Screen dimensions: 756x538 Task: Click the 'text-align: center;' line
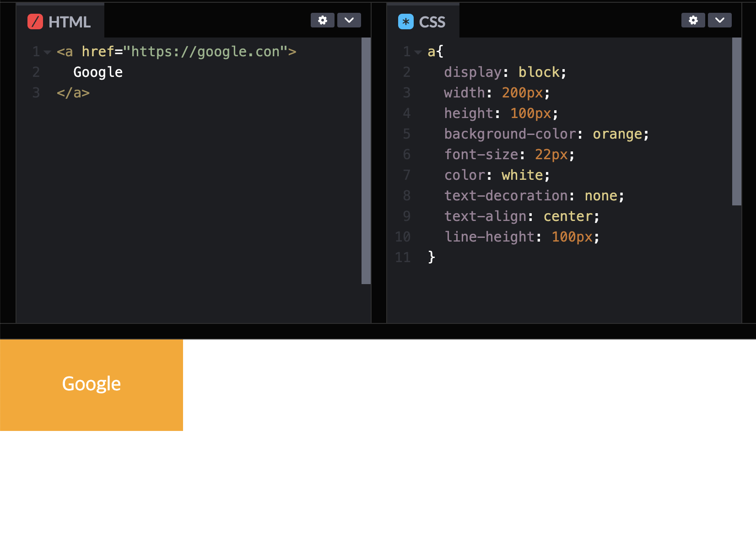(x=522, y=216)
